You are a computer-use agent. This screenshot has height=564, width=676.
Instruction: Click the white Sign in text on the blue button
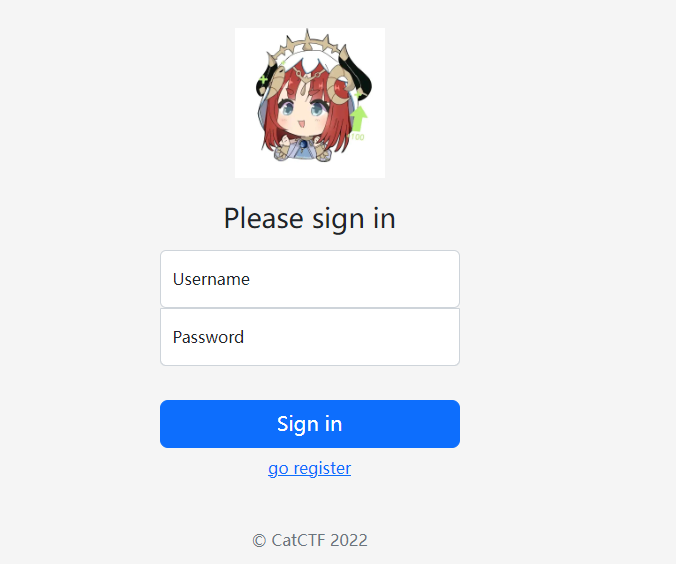coord(310,424)
